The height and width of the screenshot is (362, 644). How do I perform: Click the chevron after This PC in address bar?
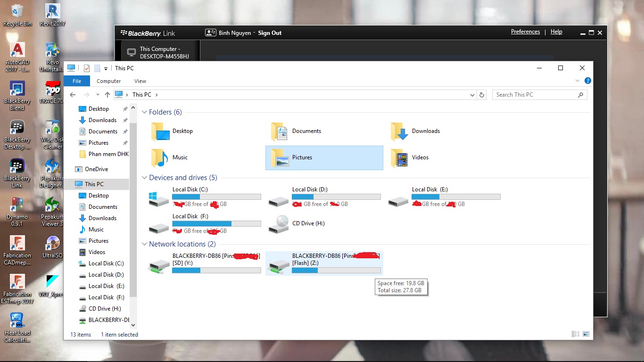(x=157, y=95)
